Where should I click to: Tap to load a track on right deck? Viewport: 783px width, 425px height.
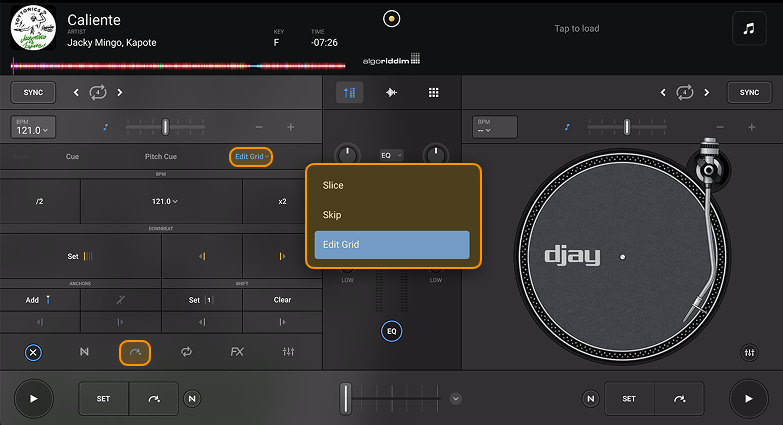(577, 28)
